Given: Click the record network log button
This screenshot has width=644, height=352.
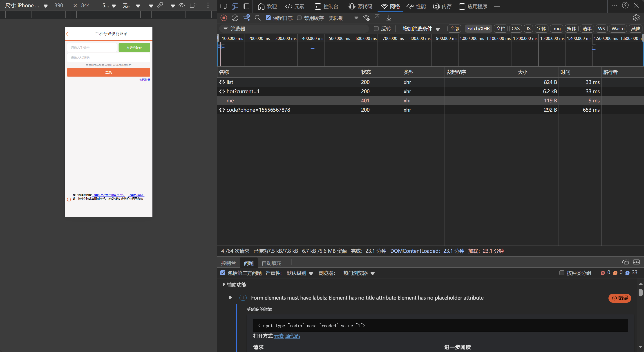Looking at the screenshot, I should [x=224, y=18].
